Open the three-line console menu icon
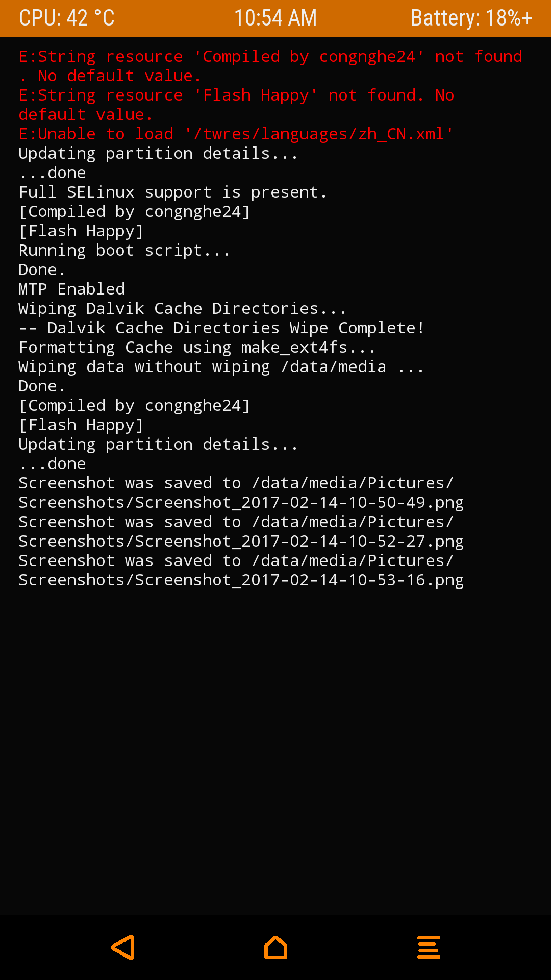 coord(429,947)
